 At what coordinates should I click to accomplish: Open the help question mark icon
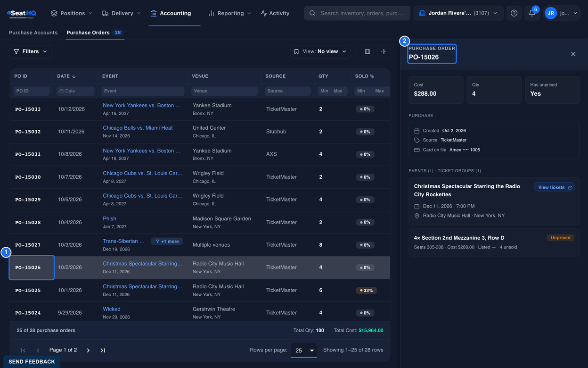pos(514,13)
